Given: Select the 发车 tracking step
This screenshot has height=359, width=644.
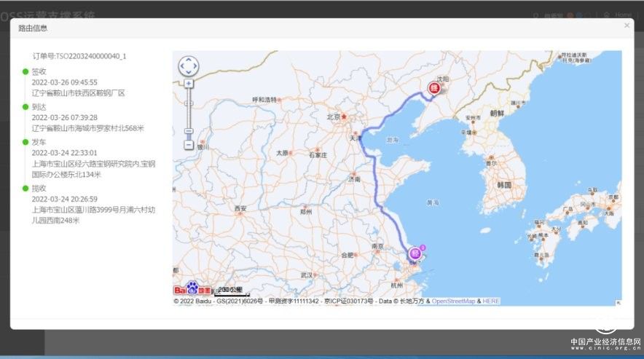Looking at the screenshot, I should coord(39,142).
